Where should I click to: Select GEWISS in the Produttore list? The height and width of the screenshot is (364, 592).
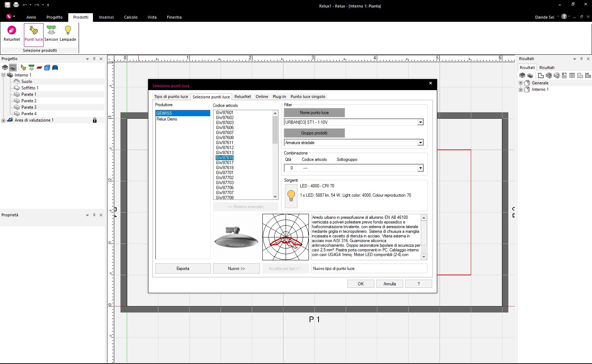pyautogui.click(x=183, y=113)
